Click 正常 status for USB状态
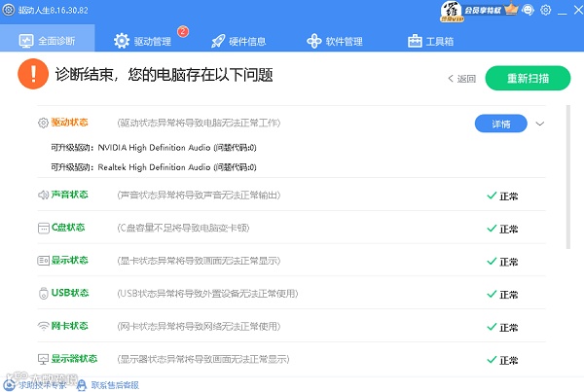 pos(508,295)
